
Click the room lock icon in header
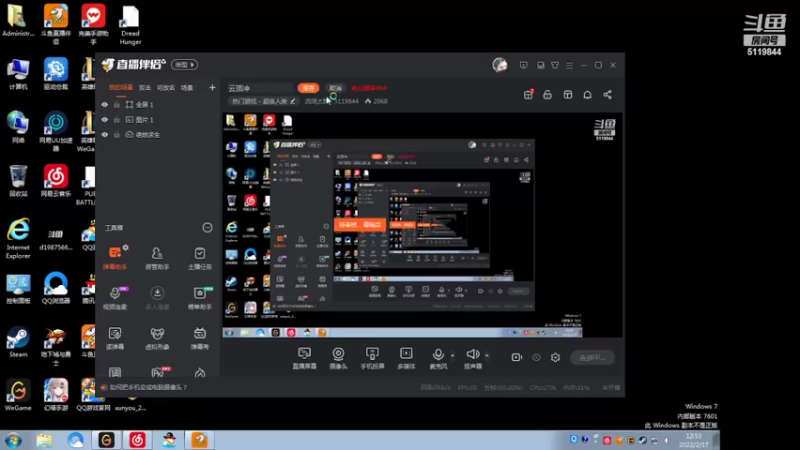(547, 95)
